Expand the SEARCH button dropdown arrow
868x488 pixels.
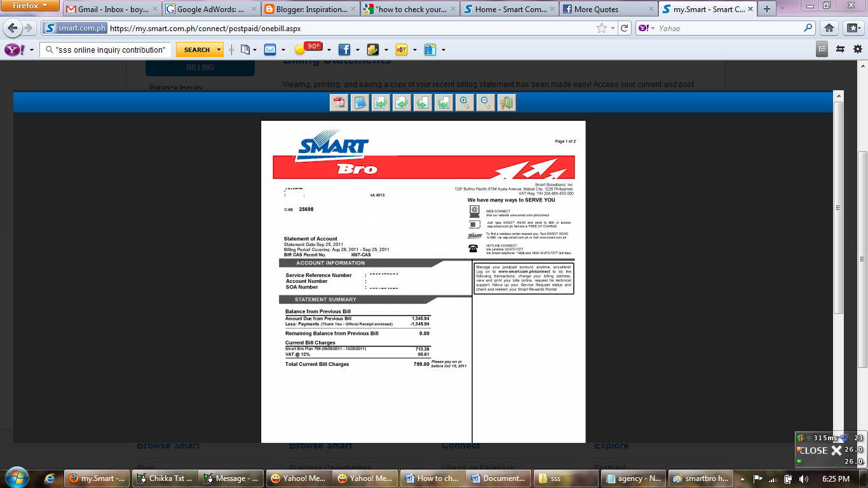point(219,50)
